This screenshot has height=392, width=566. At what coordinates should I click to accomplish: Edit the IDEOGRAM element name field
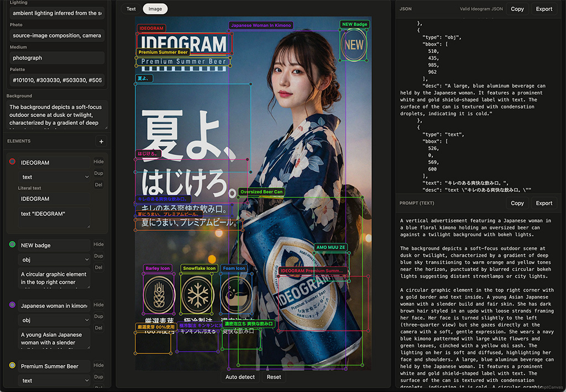(54, 163)
